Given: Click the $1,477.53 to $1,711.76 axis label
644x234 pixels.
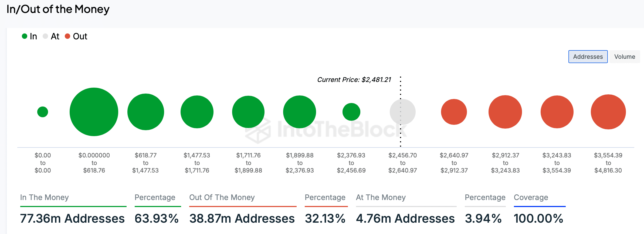Looking at the screenshot, I should [x=197, y=163].
